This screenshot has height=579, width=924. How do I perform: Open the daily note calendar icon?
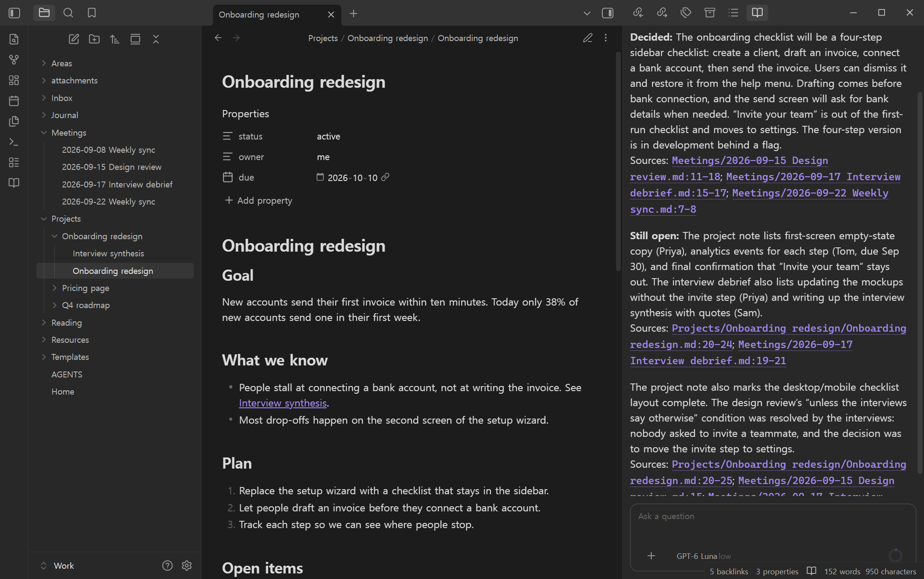[x=14, y=101]
